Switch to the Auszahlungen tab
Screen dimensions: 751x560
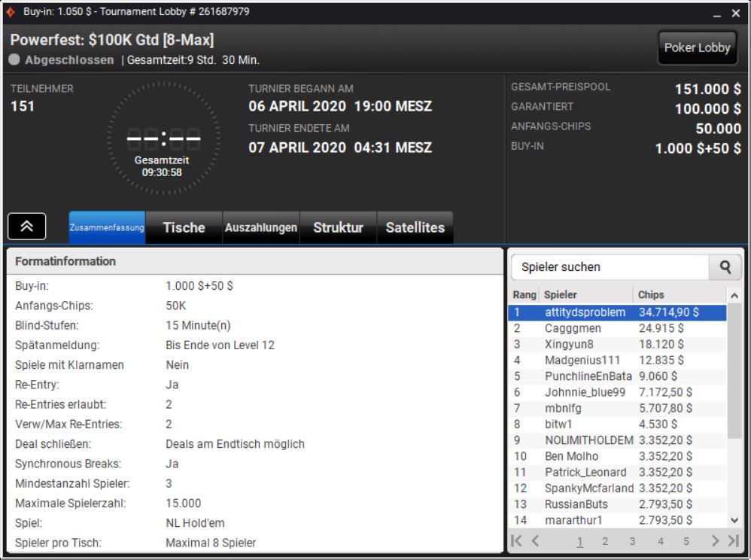click(x=261, y=227)
